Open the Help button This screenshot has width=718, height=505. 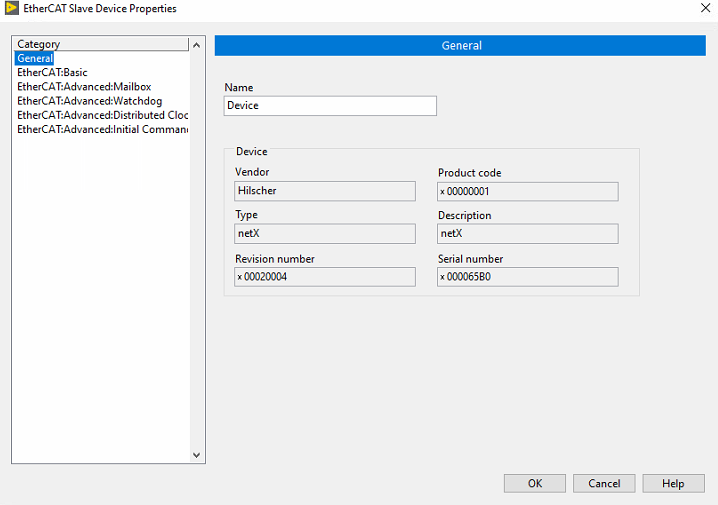click(x=673, y=483)
